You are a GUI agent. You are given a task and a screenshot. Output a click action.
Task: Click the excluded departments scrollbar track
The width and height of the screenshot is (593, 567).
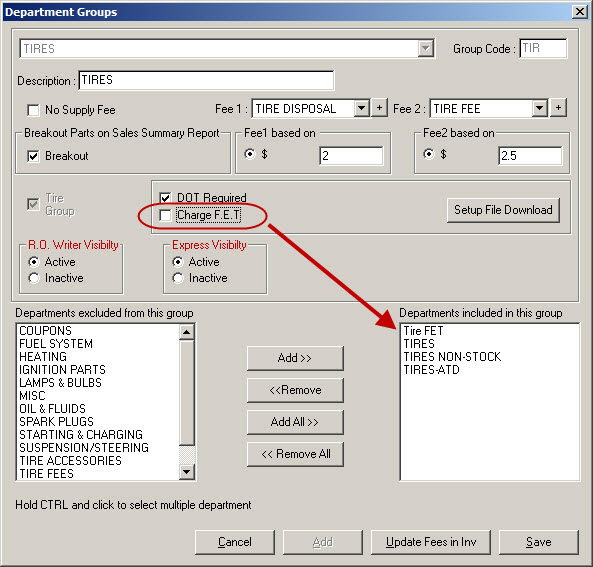tap(186, 393)
